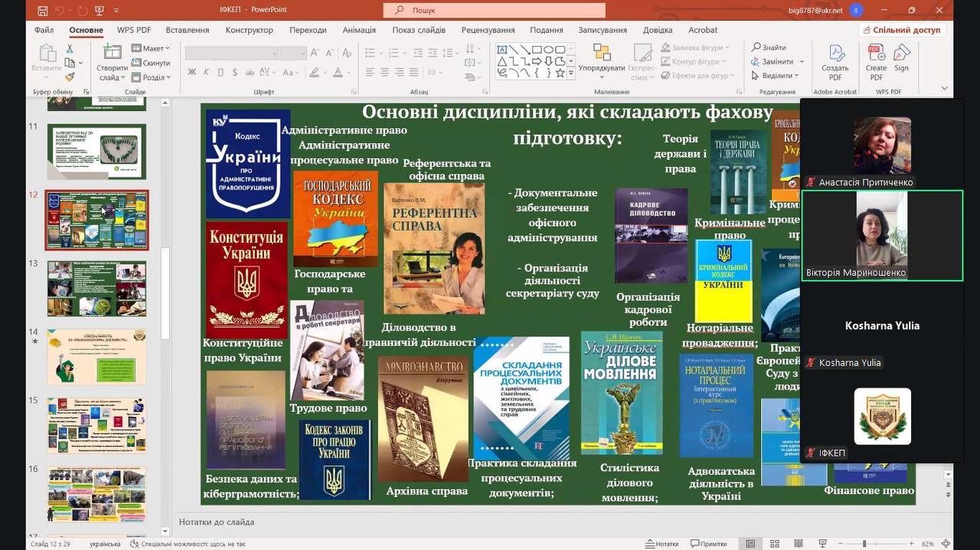This screenshot has height=550, width=980.
Task: Clear all text formatting
Action: pos(347,54)
